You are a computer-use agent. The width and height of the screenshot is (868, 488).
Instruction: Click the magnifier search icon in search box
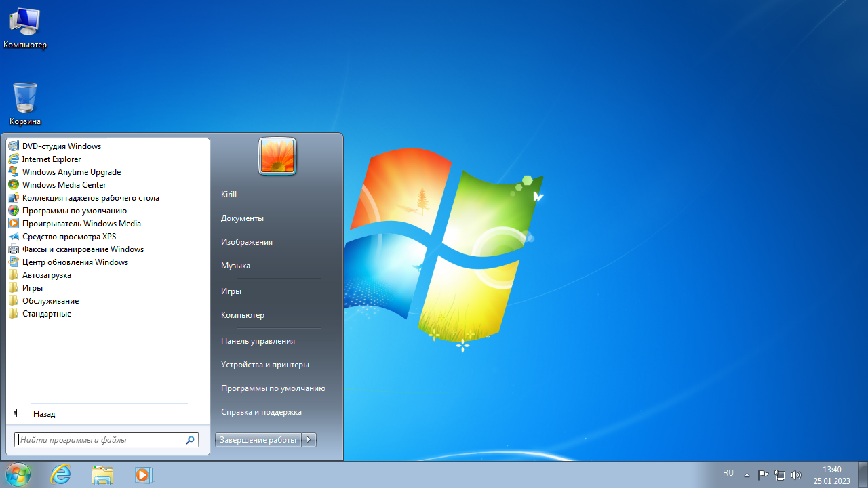coord(190,440)
